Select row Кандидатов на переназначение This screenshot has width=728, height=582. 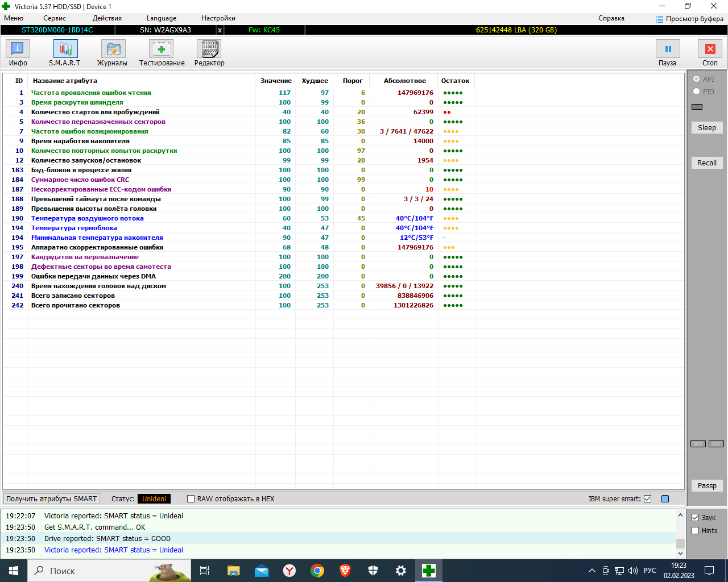coord(344,257)
